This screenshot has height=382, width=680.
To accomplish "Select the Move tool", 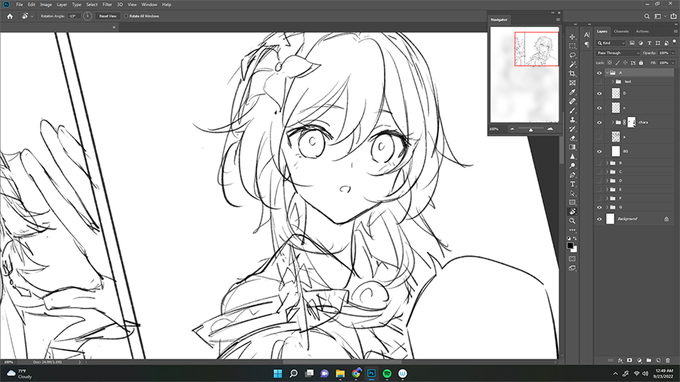I will 572,37.
